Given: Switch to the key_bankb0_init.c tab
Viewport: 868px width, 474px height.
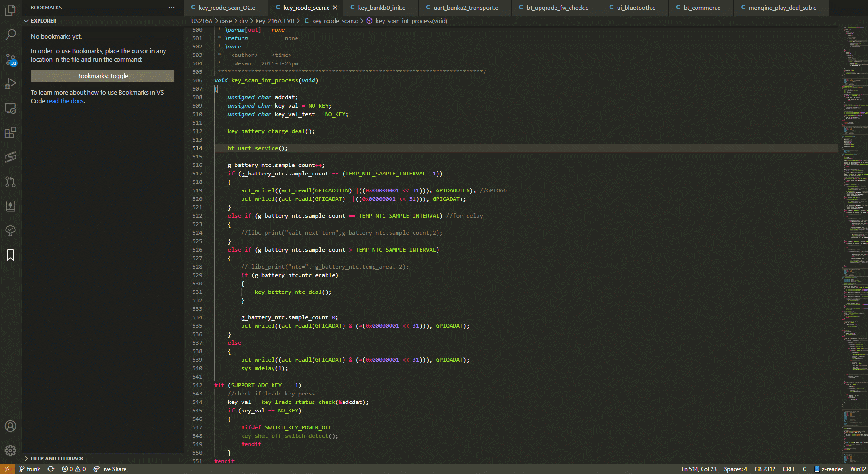Looking at the screenshot, I should (x=381, y=8).
